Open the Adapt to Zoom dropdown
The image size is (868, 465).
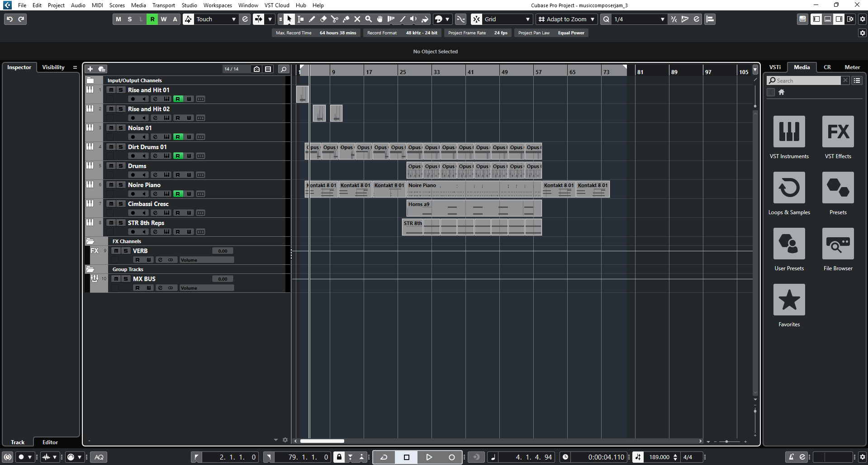593,19
